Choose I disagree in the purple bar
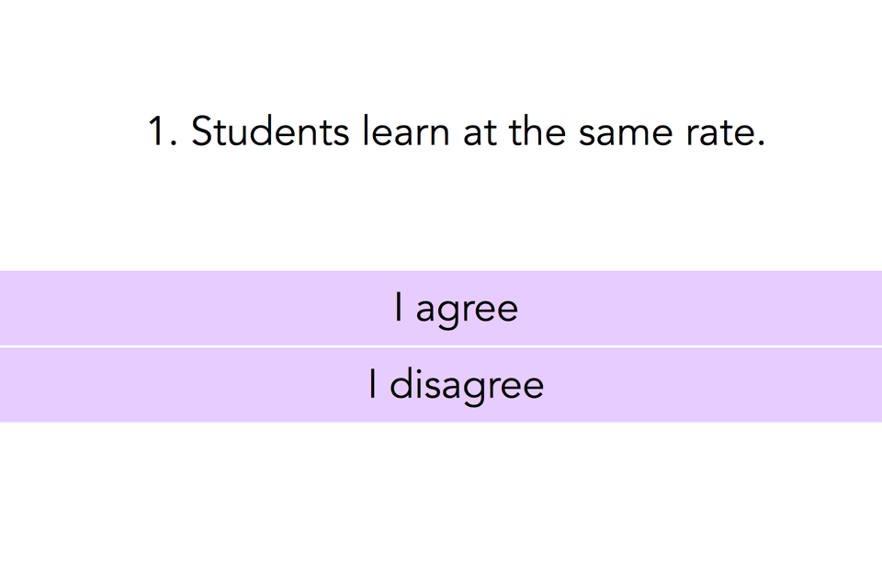The image size is (882, 588). coord(441,385)
